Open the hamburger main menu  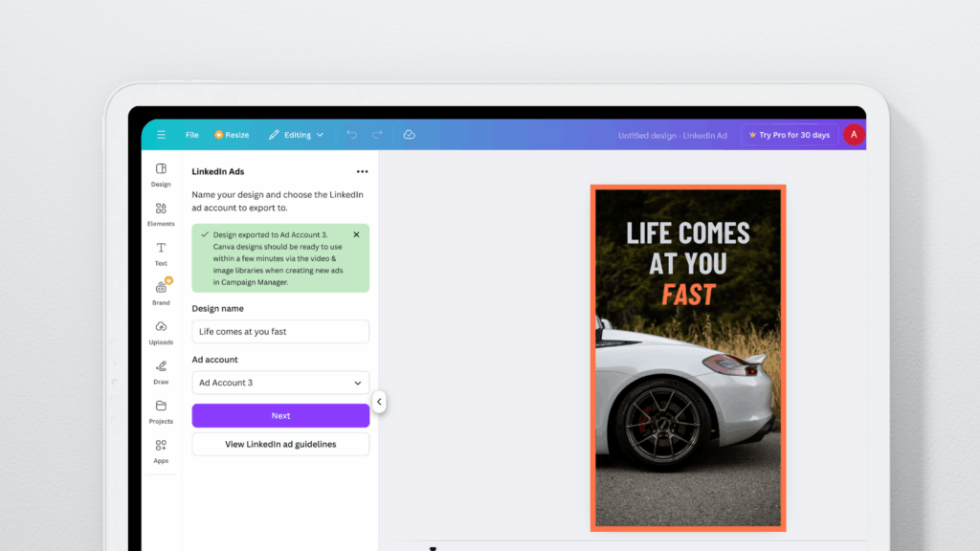(161, 135)
